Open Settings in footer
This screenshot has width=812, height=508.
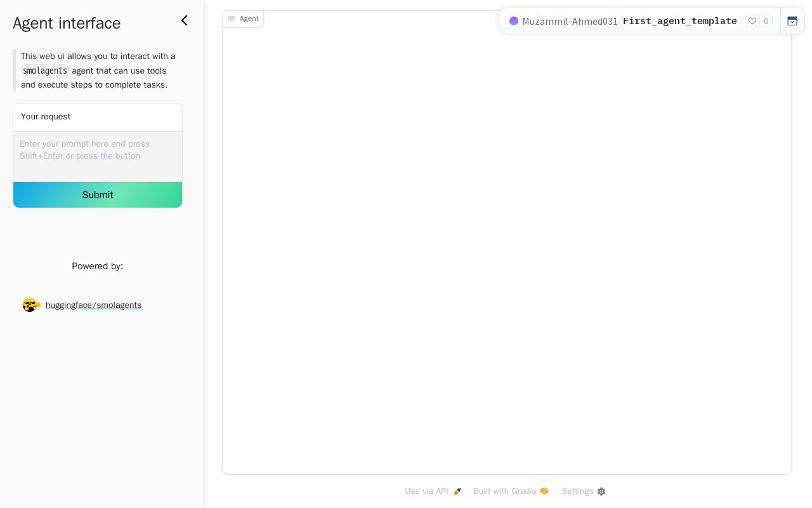click(584, 491)
